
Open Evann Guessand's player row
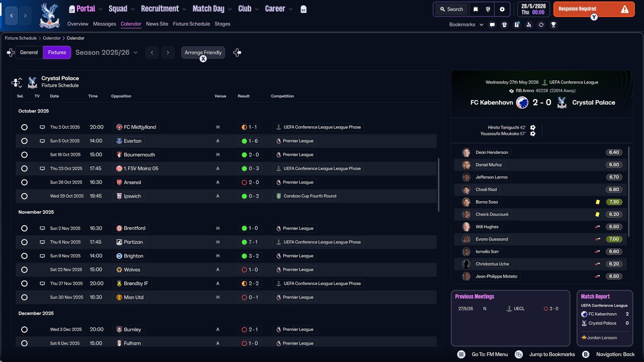point(541,239)
